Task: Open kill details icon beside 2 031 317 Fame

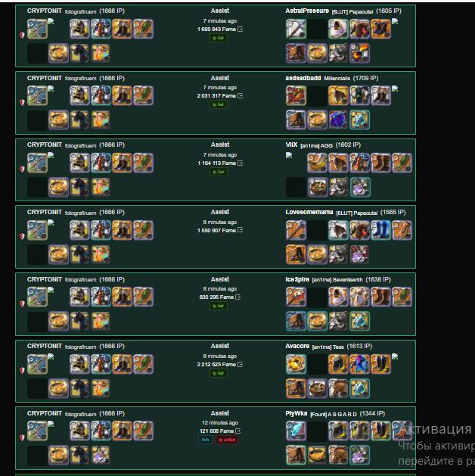Action: pyautogui.click(x=241, y=95)
